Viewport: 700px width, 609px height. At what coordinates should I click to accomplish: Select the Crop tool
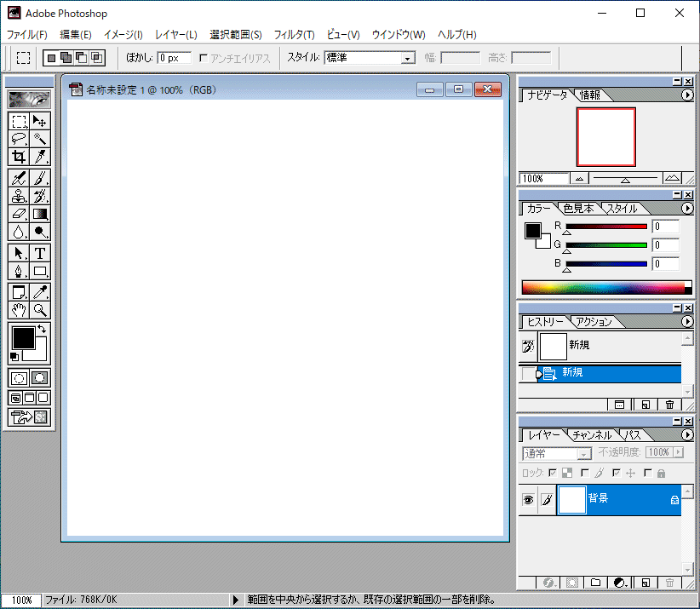pyautogui.click(x=19, y=157)
